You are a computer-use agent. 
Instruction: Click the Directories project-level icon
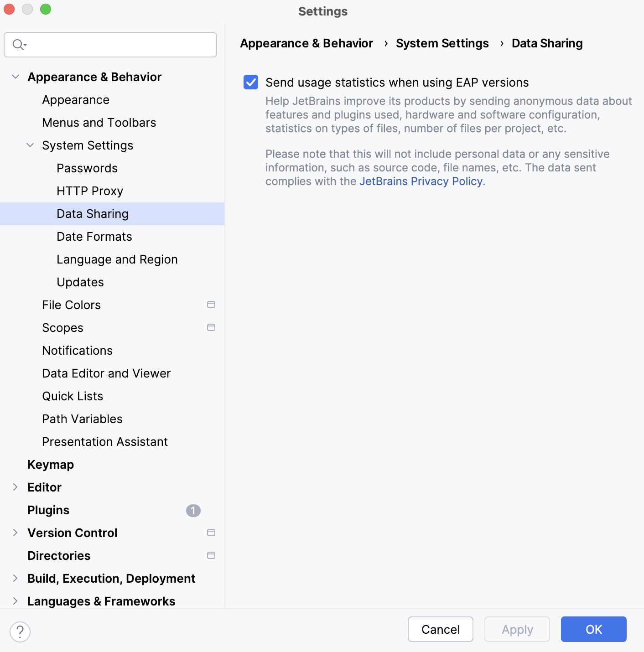[211, 555]
